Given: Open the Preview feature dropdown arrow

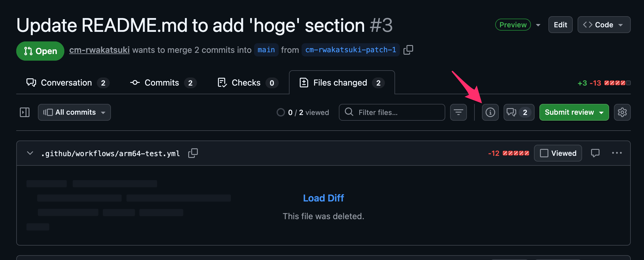Looking at the screenshot, I should pos(538,25).
